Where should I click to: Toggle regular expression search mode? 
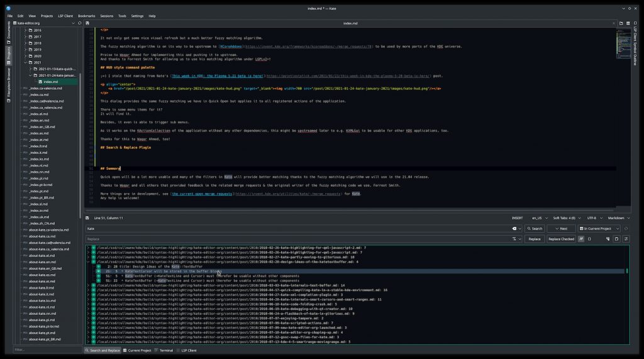[590, 239]
